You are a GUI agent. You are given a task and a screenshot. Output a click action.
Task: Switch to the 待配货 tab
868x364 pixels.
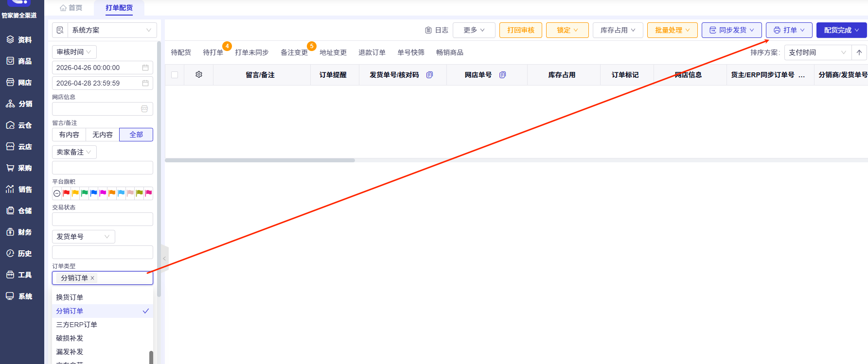coord(181,52)
